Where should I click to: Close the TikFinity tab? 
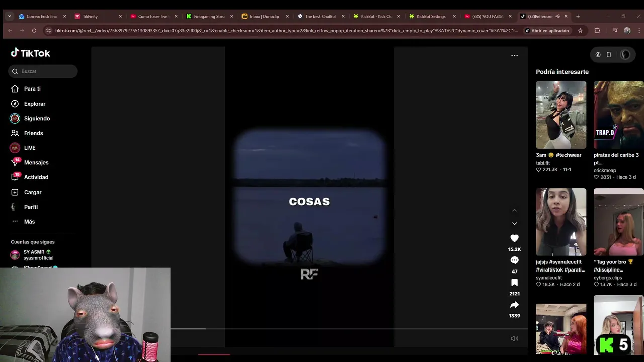click(120, 16)
